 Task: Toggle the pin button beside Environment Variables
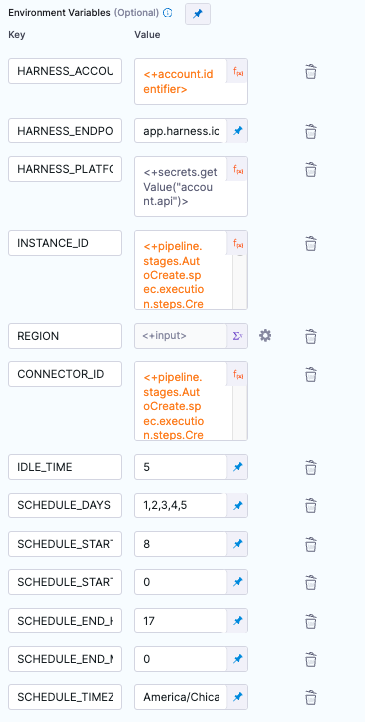198,14
